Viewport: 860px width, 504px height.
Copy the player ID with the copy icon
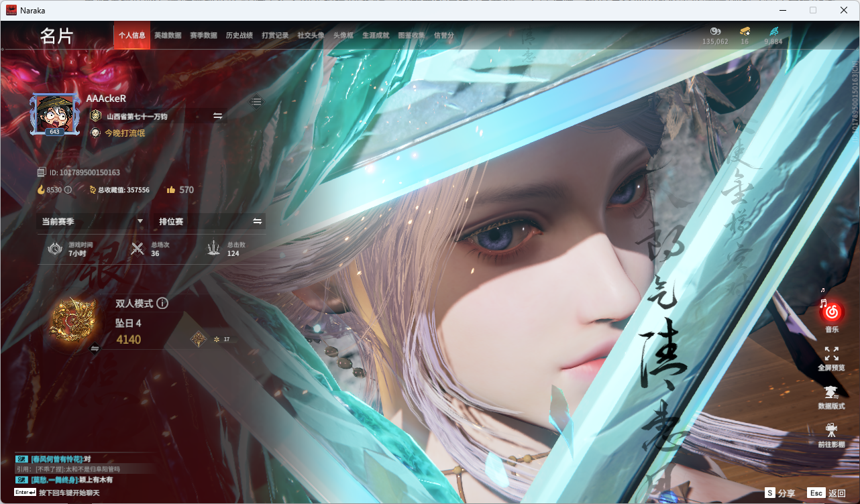click(x=42, y=172)
